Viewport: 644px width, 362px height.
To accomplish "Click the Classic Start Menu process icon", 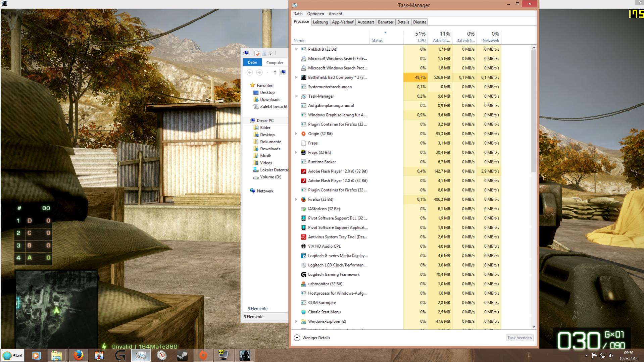I will click(x=303, y=312).
